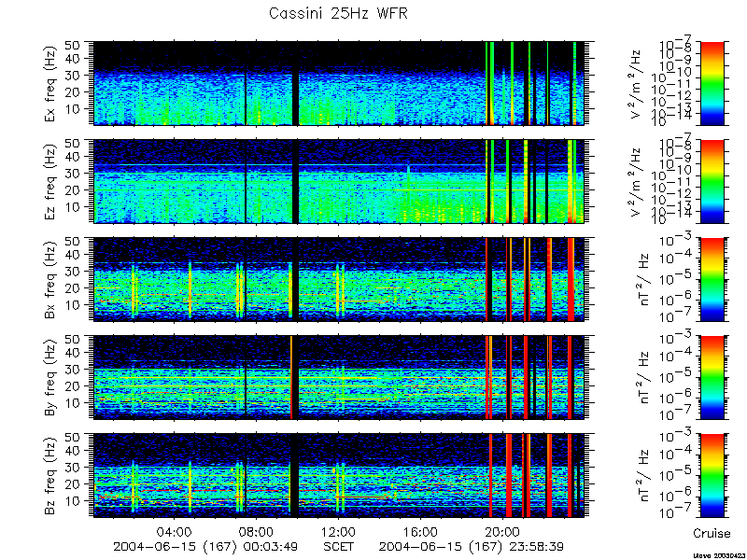Image resolution: width=747 pixels, height=560 pixels.
Task: Select the 'Ez freq (Hz)' axis label
Action: click(x=51, y=181)
